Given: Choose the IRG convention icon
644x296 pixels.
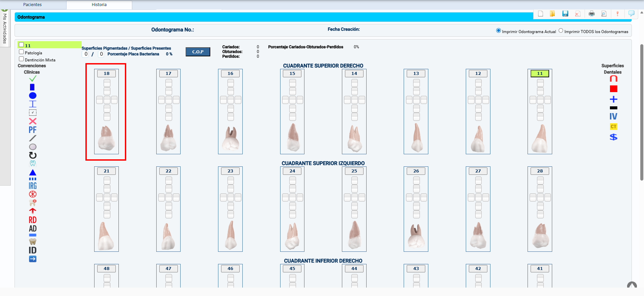Looking at the screenshot, I should 32,186.
